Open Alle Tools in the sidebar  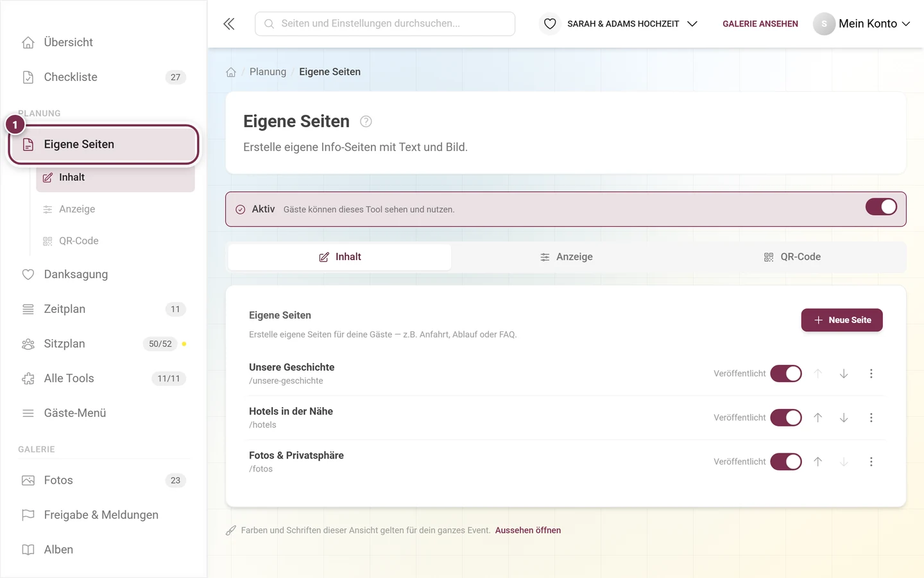[103, 378]
